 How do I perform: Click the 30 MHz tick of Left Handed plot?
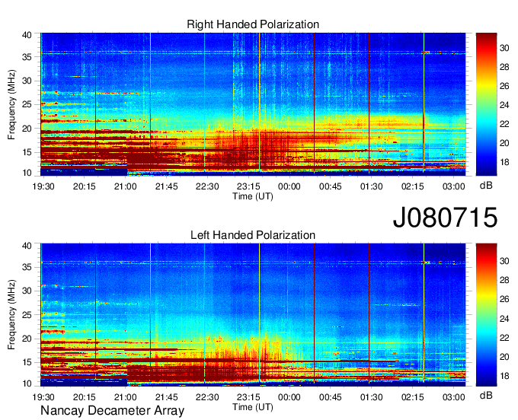(x=27, y=291)
